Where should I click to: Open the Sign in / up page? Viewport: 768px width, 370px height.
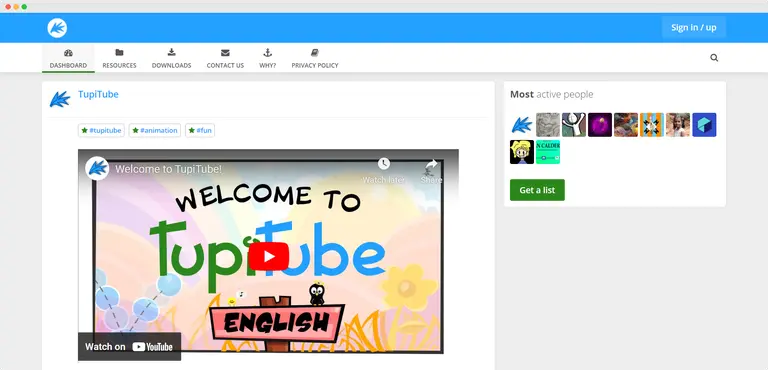[694, 27]
